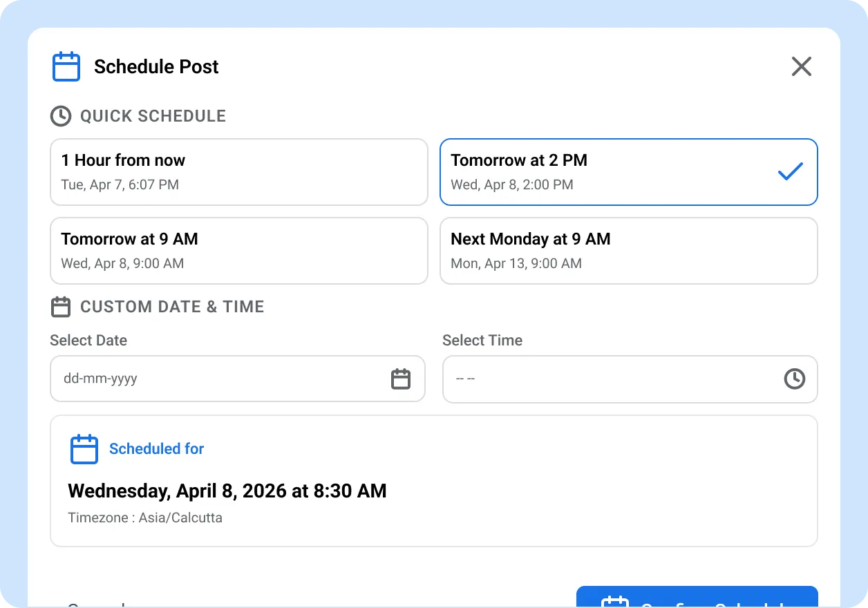
Task: Click the CUSTOM DATE & TIME section header
Action: pos(173,307)
